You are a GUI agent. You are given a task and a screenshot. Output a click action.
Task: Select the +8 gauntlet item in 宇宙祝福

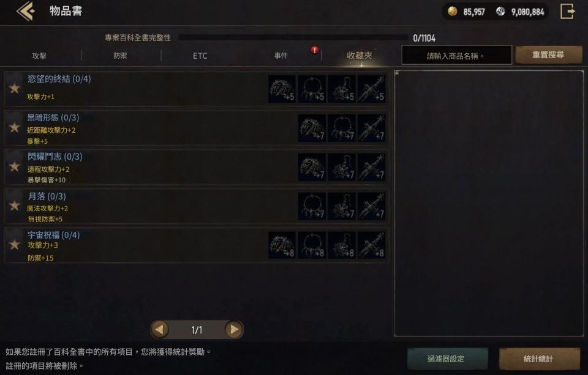282,245
